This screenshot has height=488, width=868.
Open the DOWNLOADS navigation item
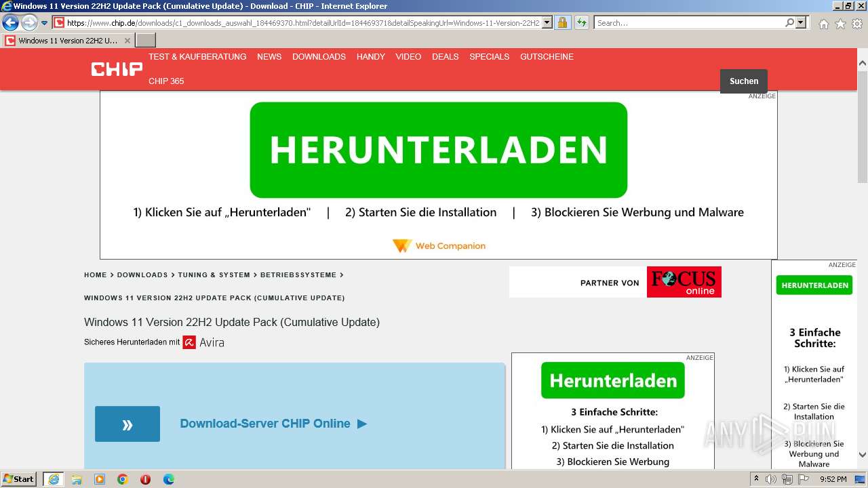[319, 57]
